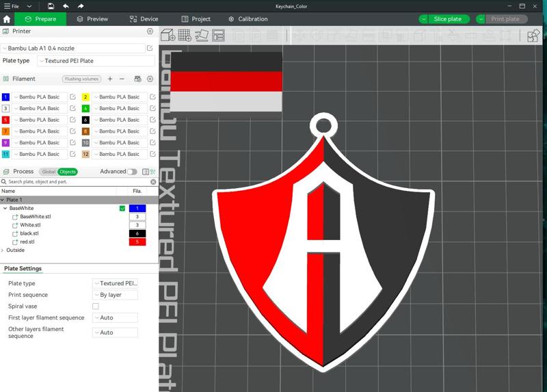Edit filament 2 preset icon
Screen dimensions: 547x392
point(152,96)
